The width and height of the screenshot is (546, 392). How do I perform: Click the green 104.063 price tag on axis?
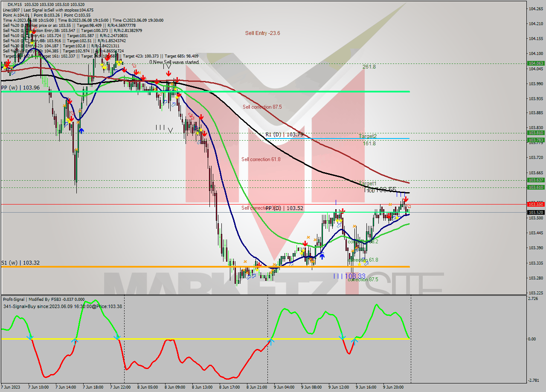pos(536,63)
